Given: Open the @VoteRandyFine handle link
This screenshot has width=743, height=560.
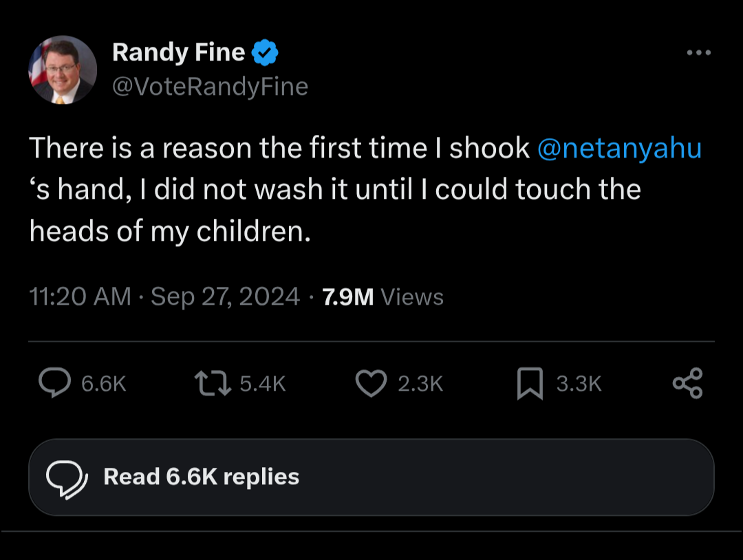Looking at the screenshot, I should pyautogui.click(x=209, y=87).
